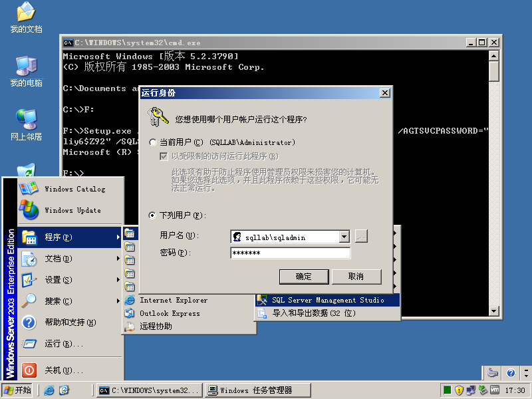Confirm with the 确定 button

coord(304,277)
